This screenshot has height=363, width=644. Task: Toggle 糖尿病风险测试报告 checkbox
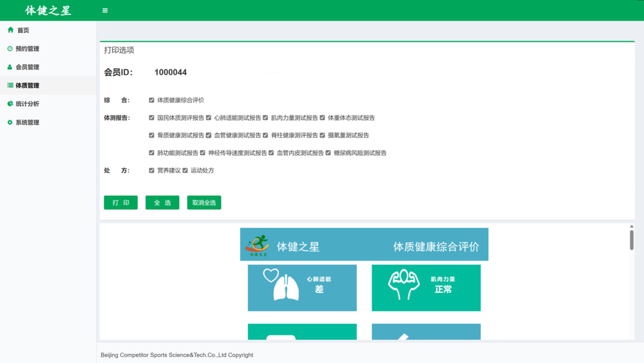coord(328,153)
